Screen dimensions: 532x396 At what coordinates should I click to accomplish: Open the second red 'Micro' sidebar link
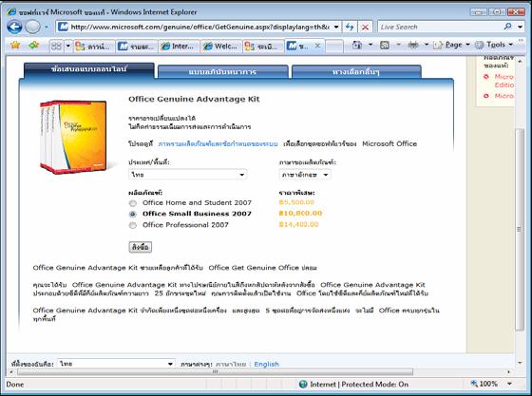tap(503, 96)
